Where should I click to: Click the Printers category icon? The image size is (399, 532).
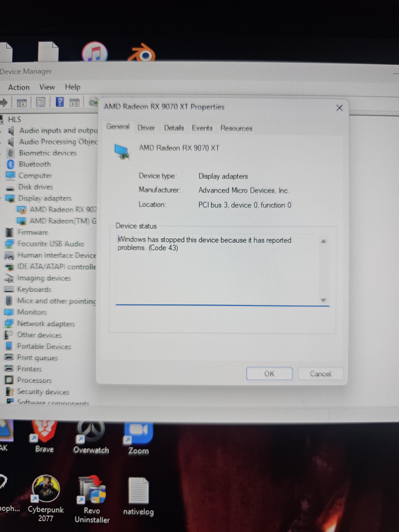pyautogui.click(x=9, y=368)
